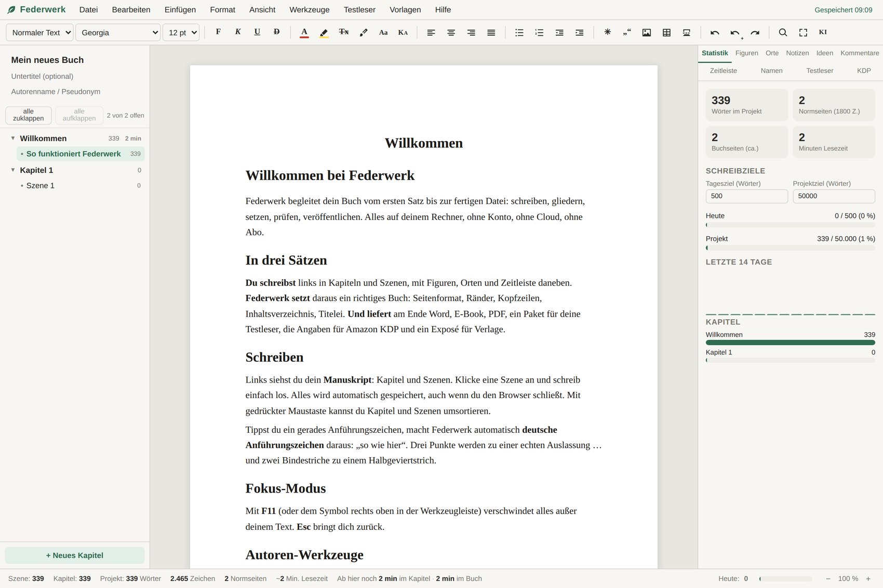
Task: Click the first indent icon beside numbered list
Action: [559, 32]
